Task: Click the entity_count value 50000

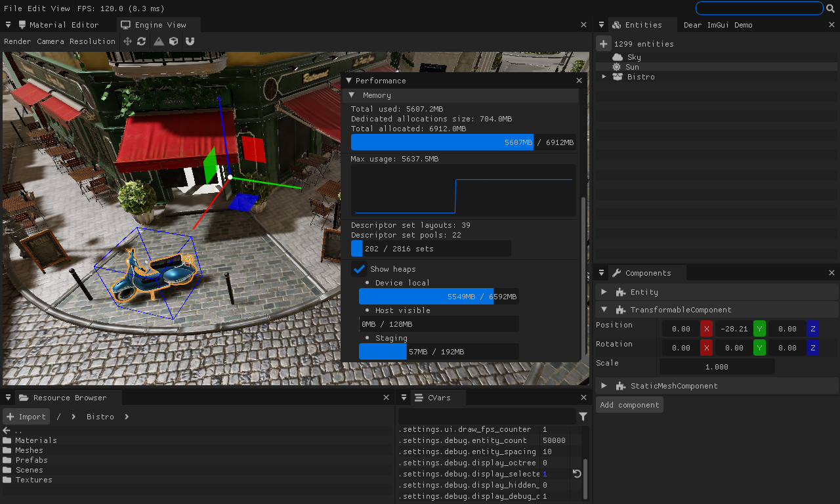Action: 554,440
